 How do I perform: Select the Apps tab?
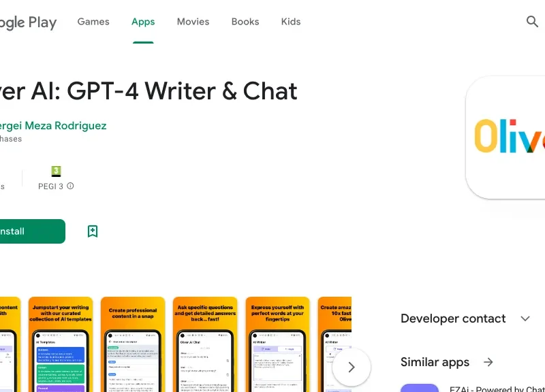tap(143, 22)
